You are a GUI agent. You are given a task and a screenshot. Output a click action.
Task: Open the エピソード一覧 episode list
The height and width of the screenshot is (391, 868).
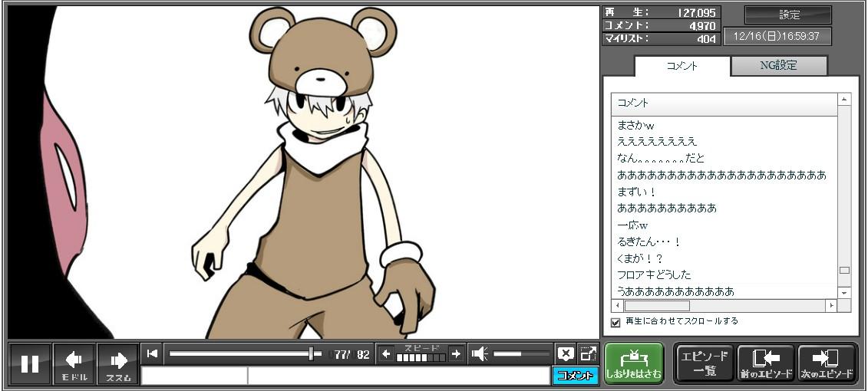coord(704,363)
